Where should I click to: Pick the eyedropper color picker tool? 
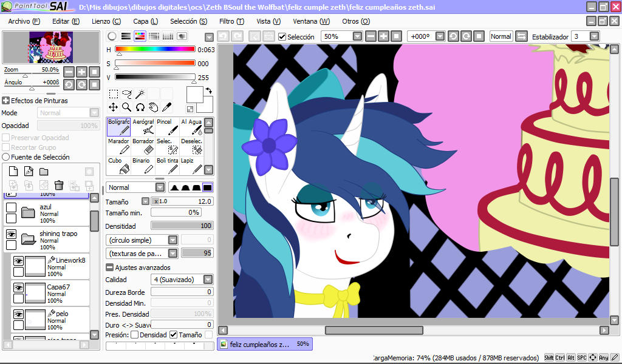[167, 107]
